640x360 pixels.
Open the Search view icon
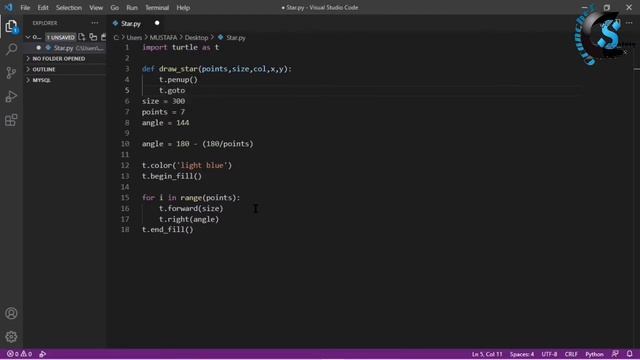click(x=11, y=49)
